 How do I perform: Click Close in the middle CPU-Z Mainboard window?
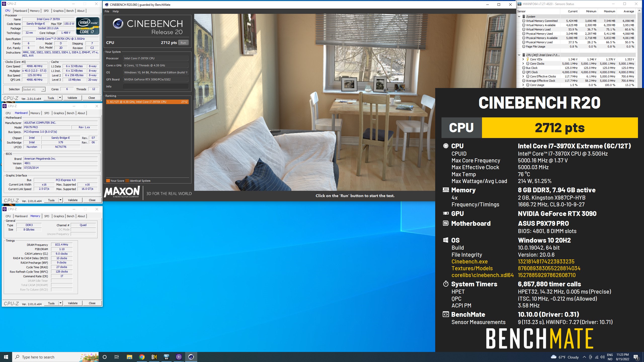pyautogui.click(x=92, y=200)
